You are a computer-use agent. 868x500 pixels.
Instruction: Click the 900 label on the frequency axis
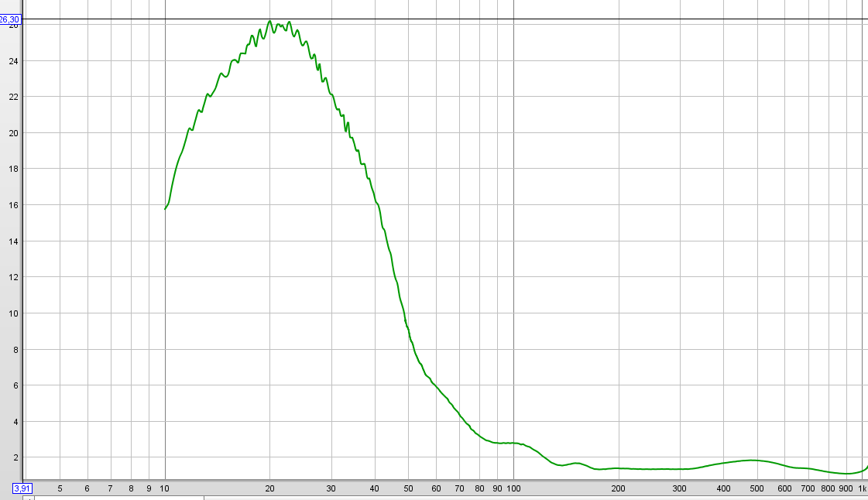(x=846, y=488)
